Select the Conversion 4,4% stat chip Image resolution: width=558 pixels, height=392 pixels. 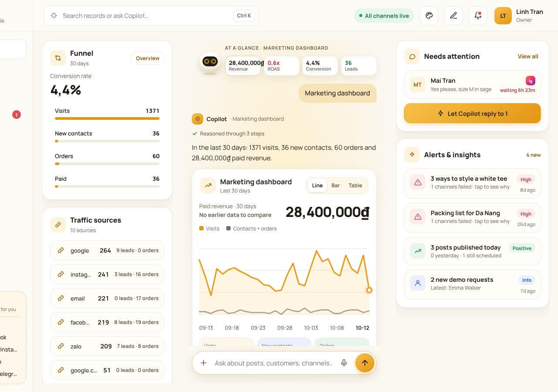320,66
